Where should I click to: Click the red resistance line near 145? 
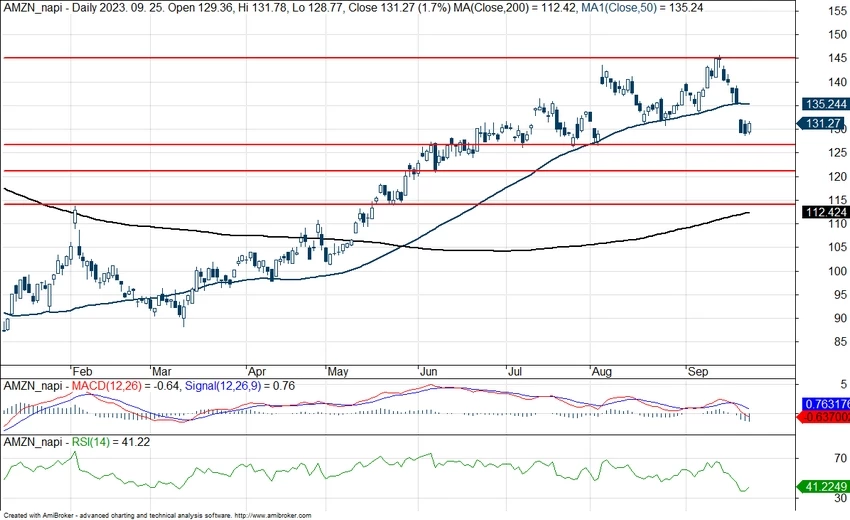click(x=400, y=57)
